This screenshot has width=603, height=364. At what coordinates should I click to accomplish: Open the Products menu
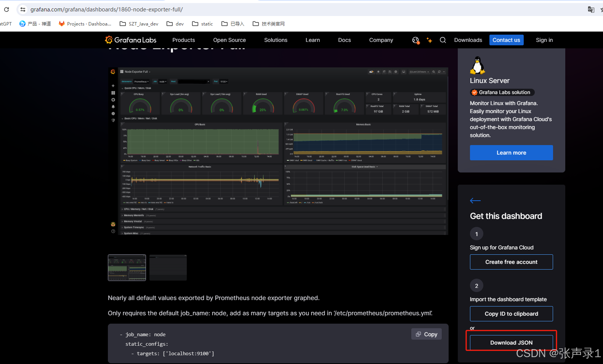pos(183,40)
